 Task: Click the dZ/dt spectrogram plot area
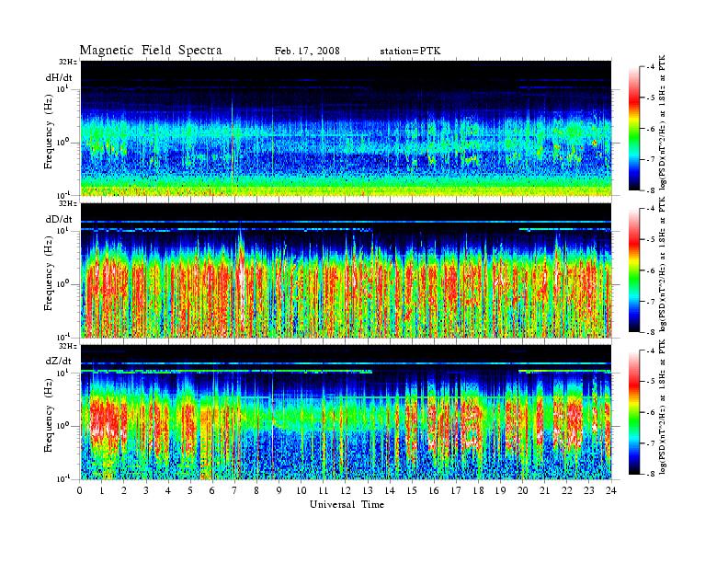(347, 412)
